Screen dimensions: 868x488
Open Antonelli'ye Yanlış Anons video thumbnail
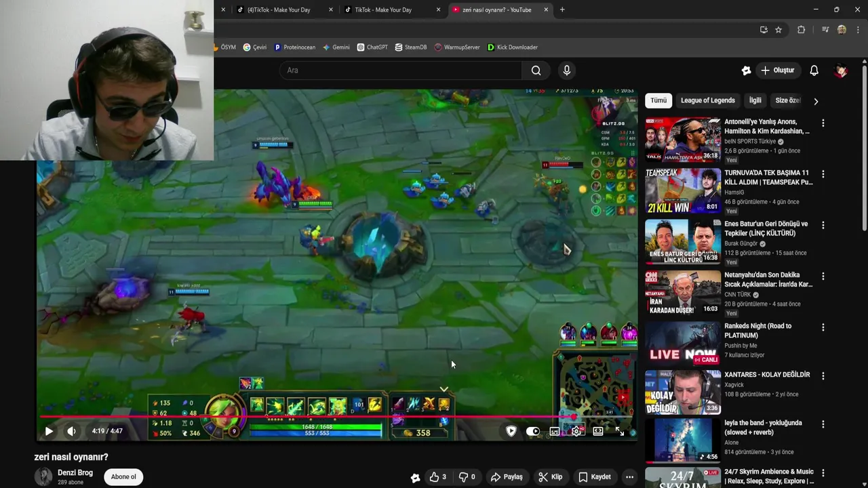[x=683, y=139]
